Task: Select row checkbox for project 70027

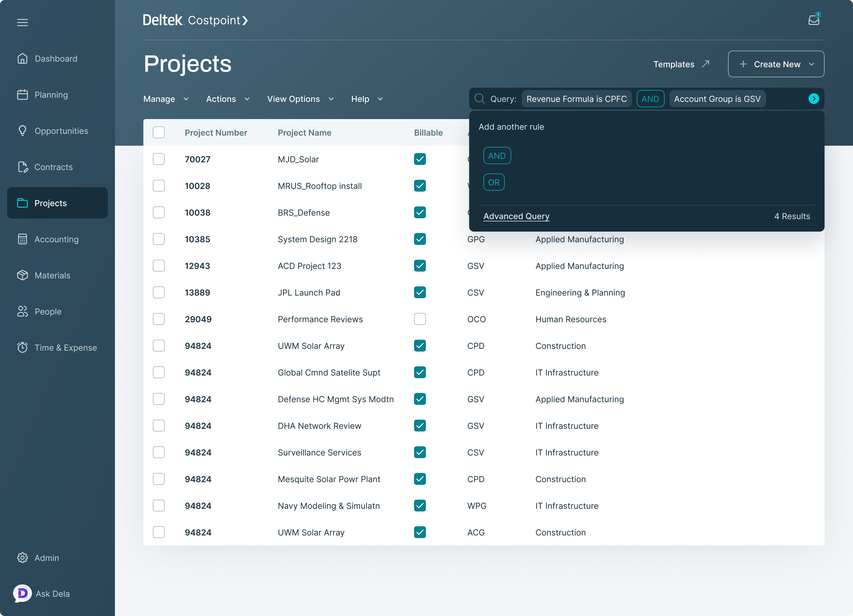Action: [x=159, y=159]
